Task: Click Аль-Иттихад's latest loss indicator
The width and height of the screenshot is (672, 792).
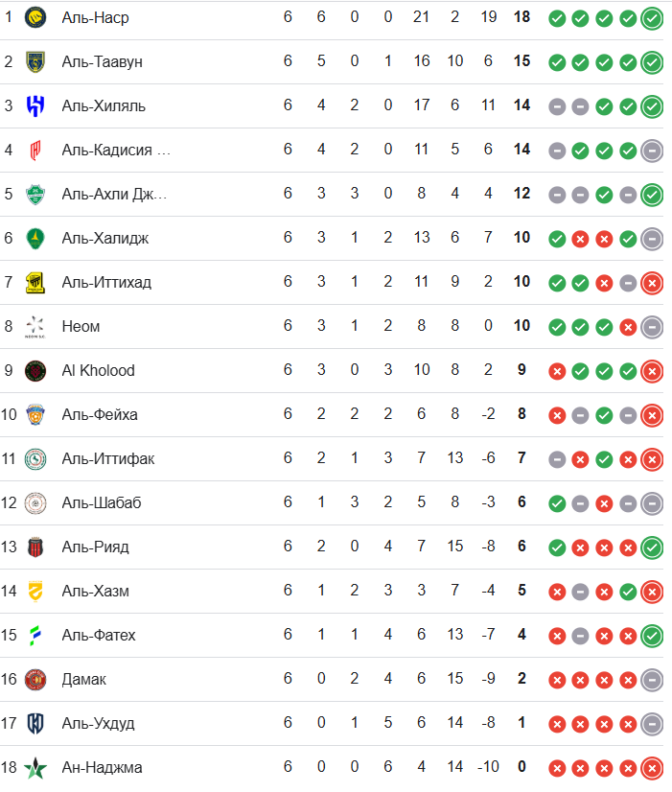Action: 652,282
